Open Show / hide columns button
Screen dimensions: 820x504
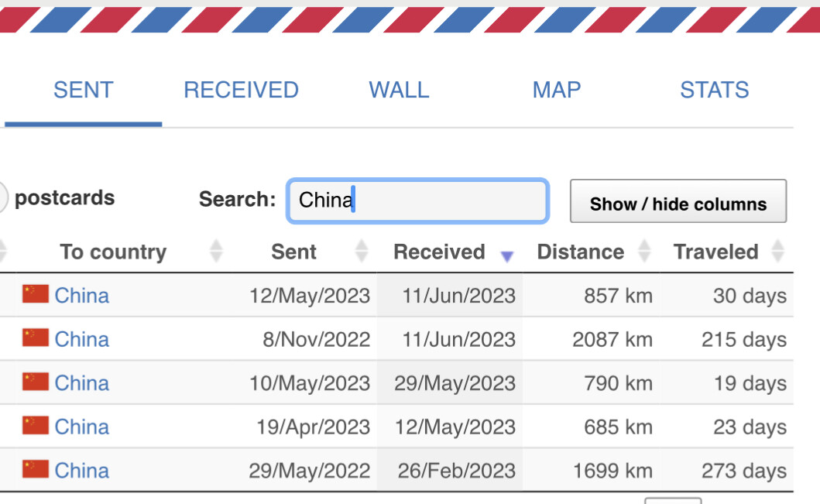coord(678,201)
